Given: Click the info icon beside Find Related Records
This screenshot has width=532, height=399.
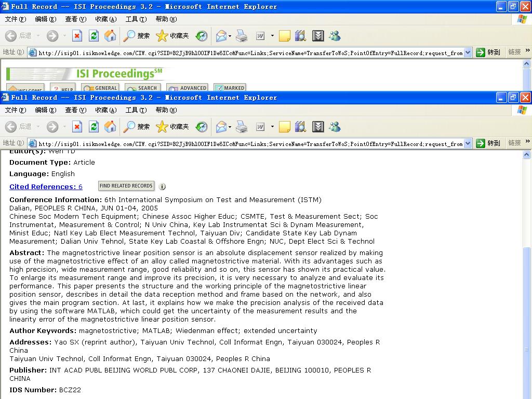Looking at the screenshot, I should [162, 187].
